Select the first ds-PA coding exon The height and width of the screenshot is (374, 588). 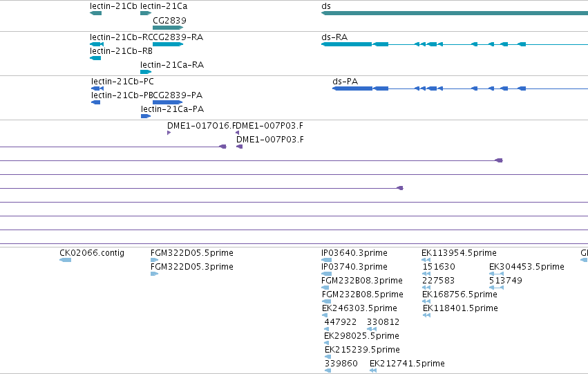click(x=352, y=88)
